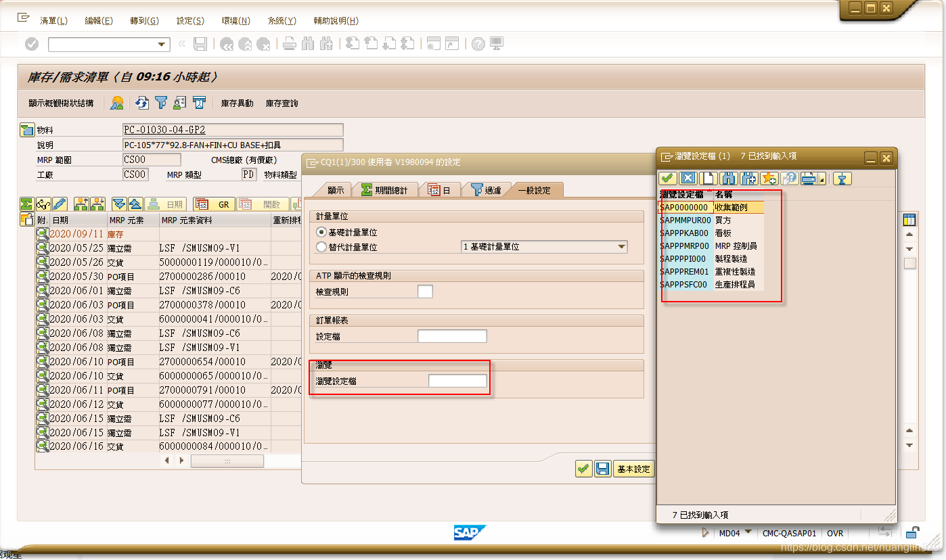This screenshot has width=946, height=560.
Task: Open the base unit of measure dropdown
Action: tap(621, 246)
